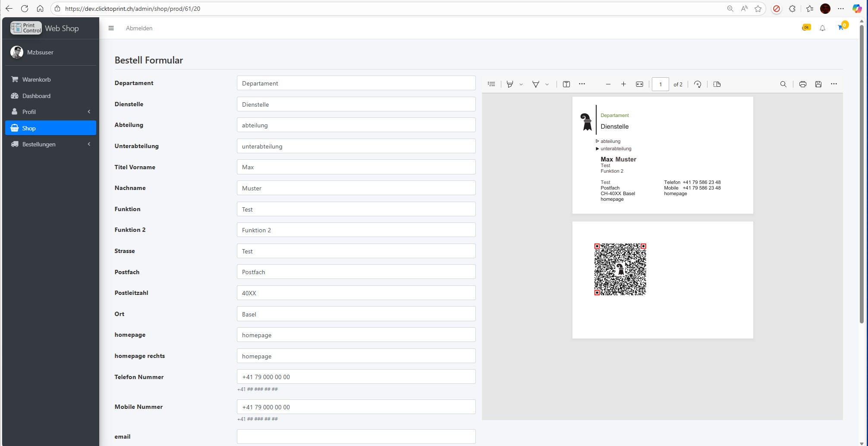Go to Warenkorb in the sidebar
The height and width of the screenshot is (446, 868).
(36, 79)
